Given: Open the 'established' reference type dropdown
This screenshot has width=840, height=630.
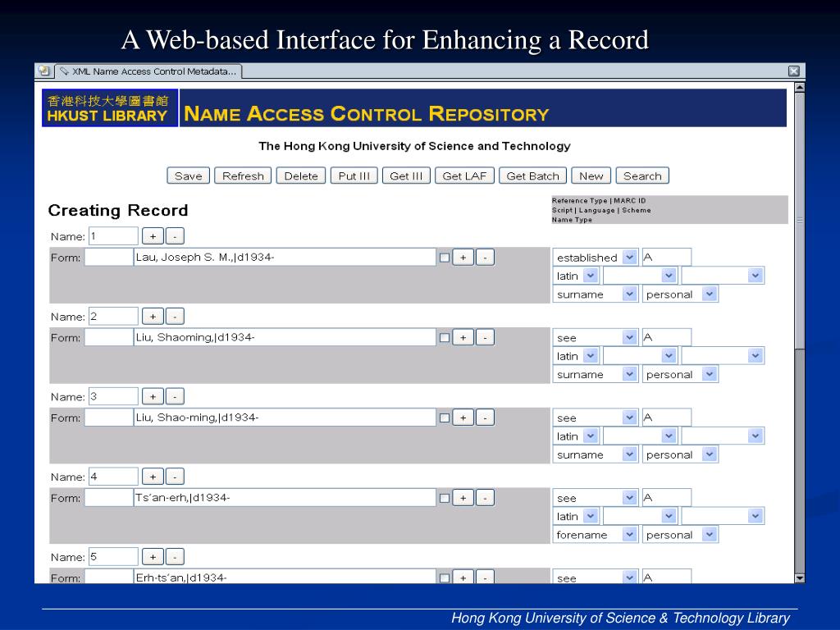Looking at the screenshot, I should (x=596, y=258).
